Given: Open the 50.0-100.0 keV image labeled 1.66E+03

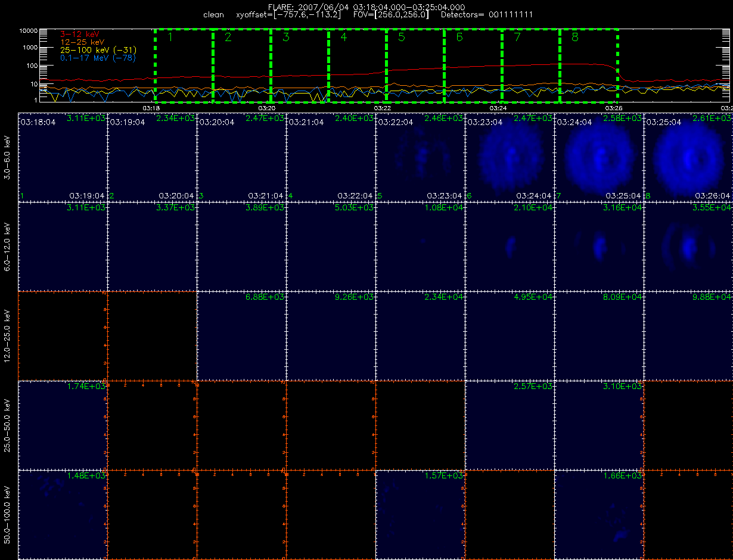Looking at the screenshot, I should 599,514.
